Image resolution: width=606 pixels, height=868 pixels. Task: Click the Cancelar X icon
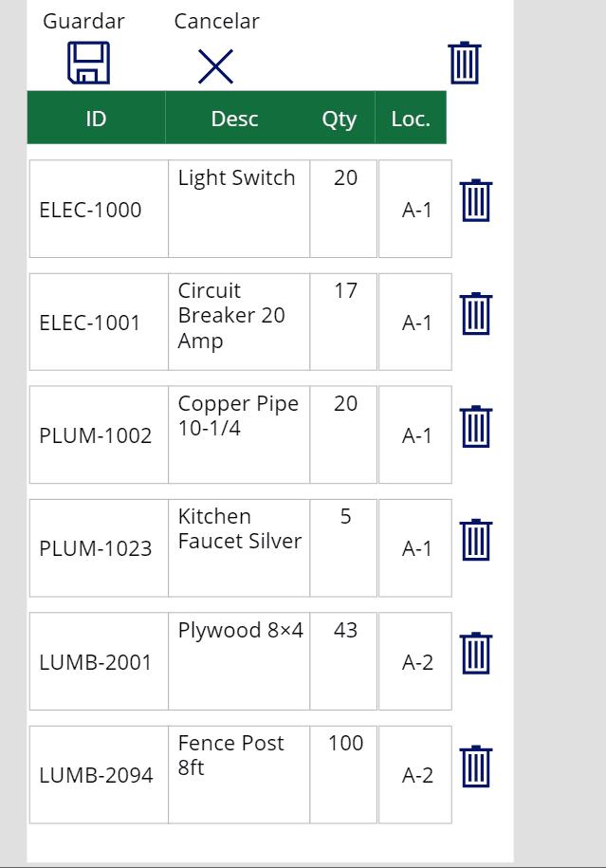tap(216, 66)
